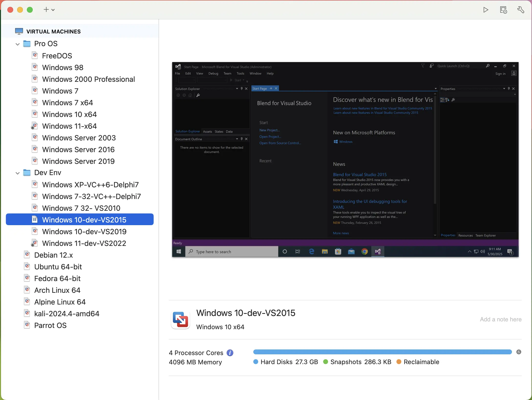Viewport: 532px width, 400px height.
Task: Click Blend for Visual Studio taskbar icon
Action: coord(378,252)
